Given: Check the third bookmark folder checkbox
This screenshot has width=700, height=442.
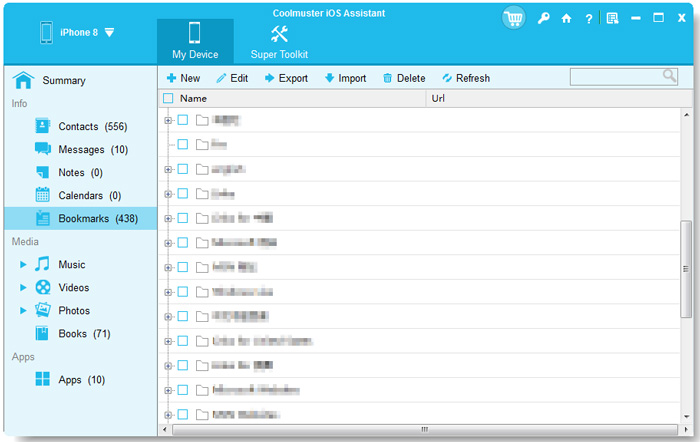Looking at the screenshot, I should 183,169.
